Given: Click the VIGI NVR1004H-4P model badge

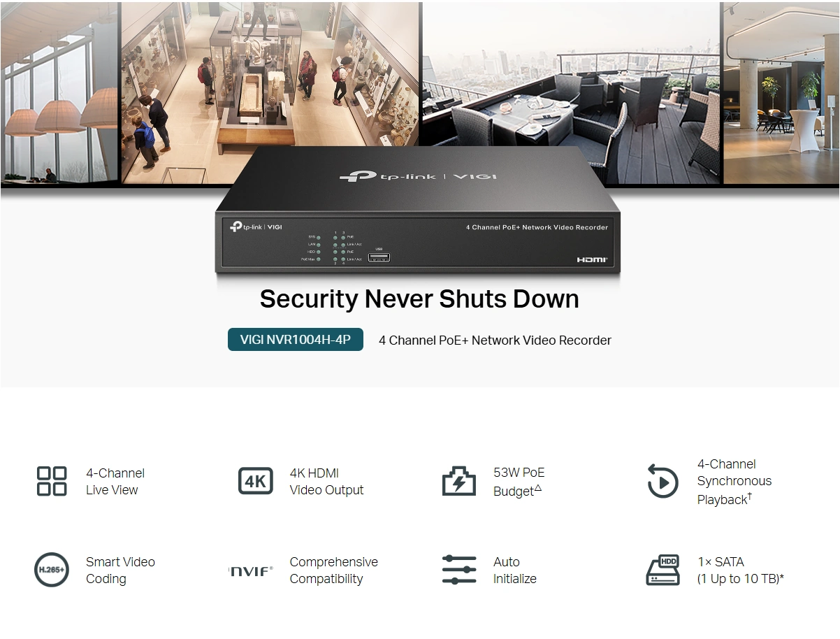Looking at the screenshot, I should point(296,340).
